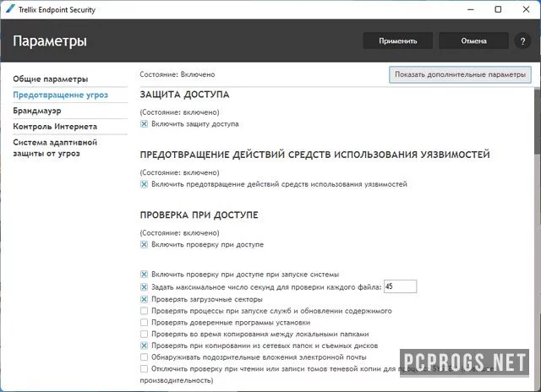Enable Отключить проверку при чтении томов теневой копии
Screen dimensions: 541x392
point(145,369)
